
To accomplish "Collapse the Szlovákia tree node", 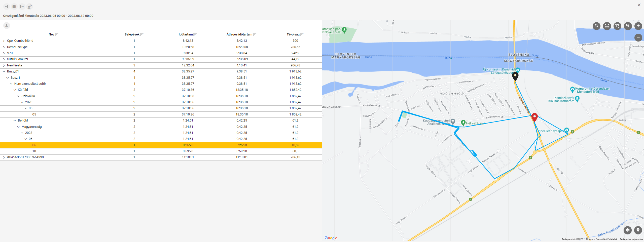I will (18, 96).
